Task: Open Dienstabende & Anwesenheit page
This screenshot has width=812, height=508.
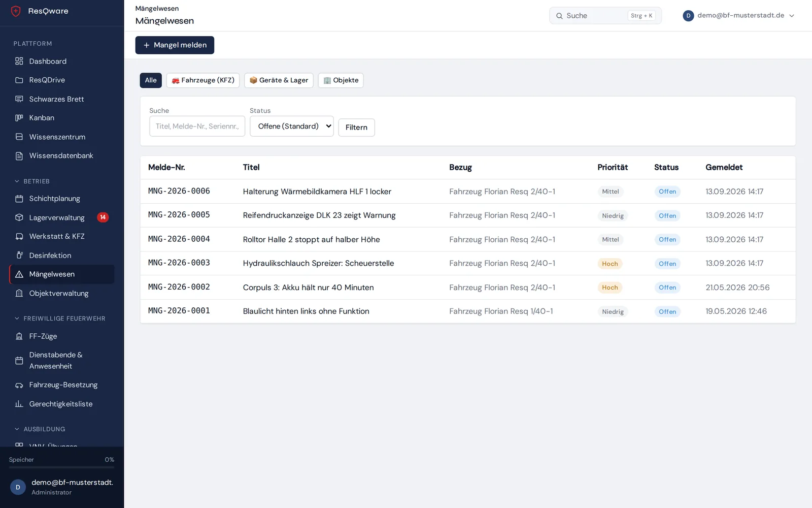Action: click(x=61, y=361)
